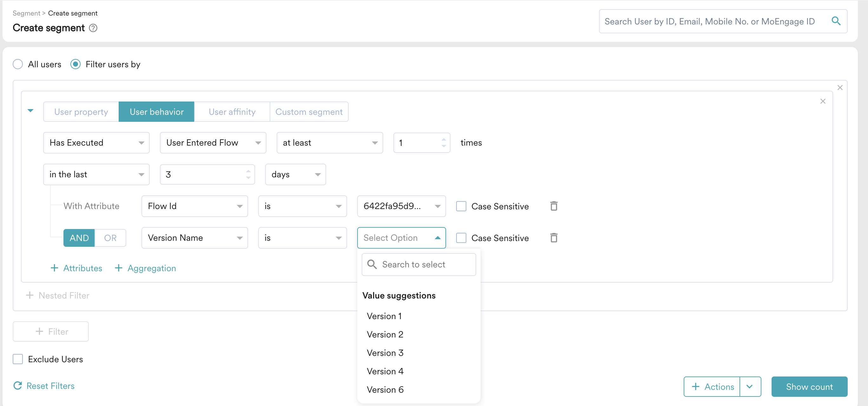
Task: Expand the Actions split-button chevron
Action: (750, 386)
